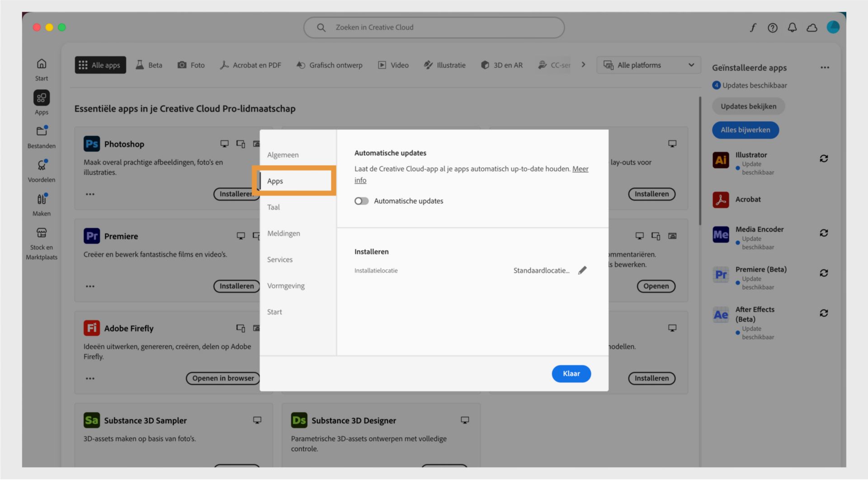Click the Openen button on right card
Image resolution: width=868 pixels, height=480 pixels.
(656, 287)
